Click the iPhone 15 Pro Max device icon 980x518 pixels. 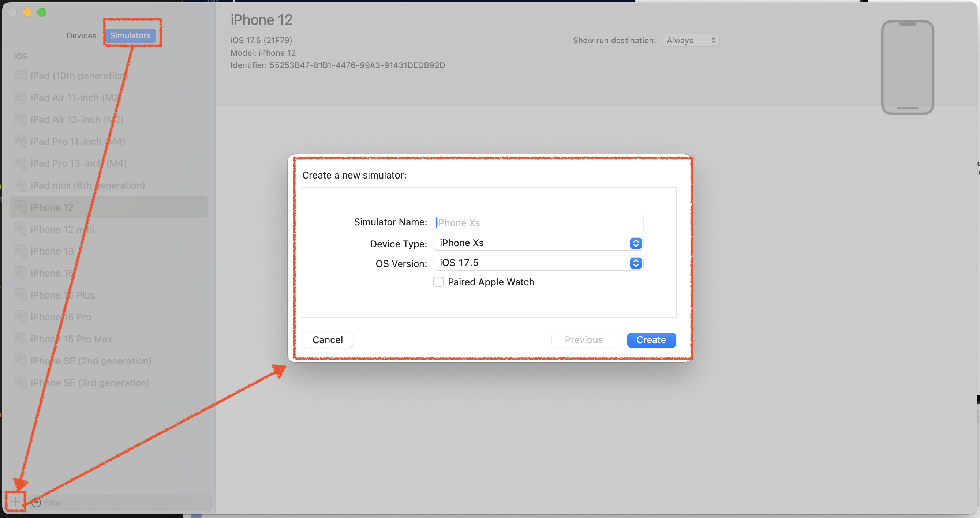[20, 338]
